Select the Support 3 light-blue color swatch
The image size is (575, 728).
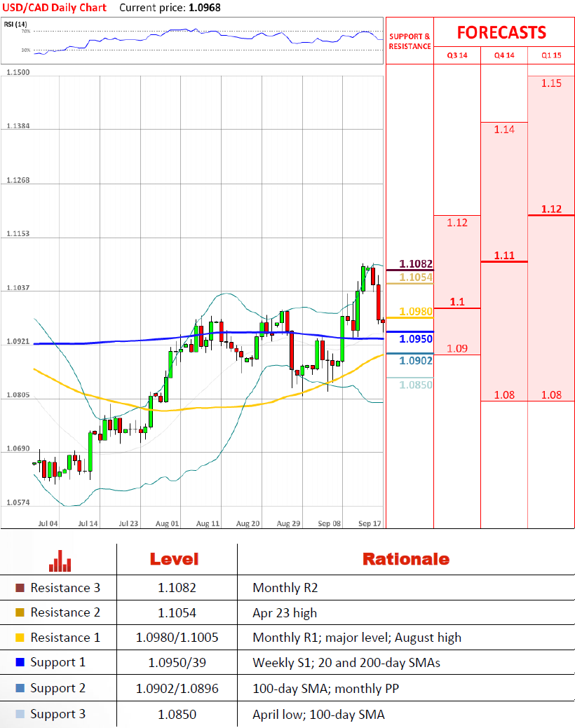point(20,714)
